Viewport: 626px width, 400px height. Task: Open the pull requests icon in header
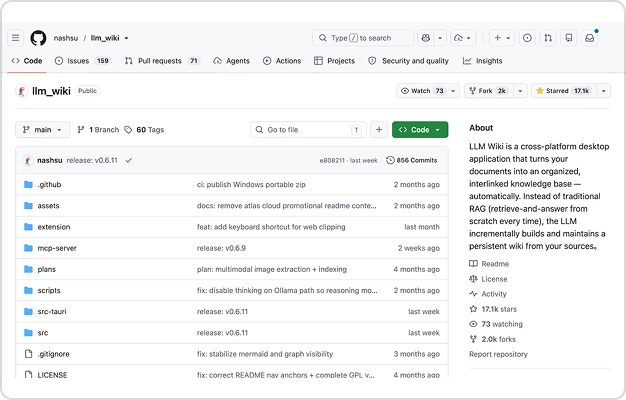[x=548, y=38]
